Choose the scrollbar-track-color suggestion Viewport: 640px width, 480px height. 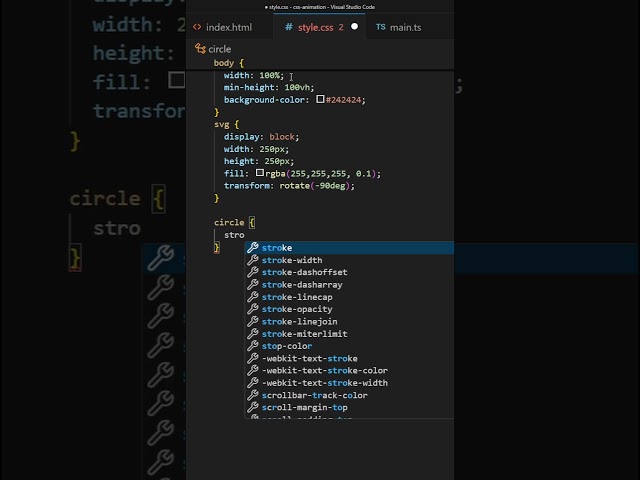349,395
